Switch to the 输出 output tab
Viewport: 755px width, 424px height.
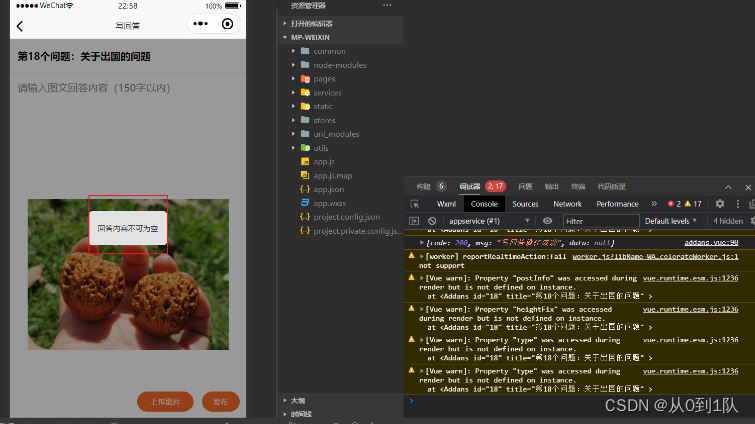(551, 186)
